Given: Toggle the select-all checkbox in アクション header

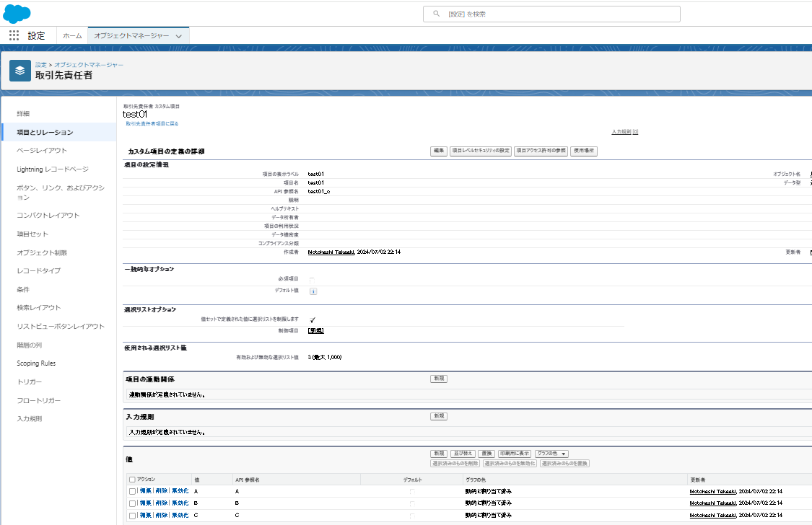Looking at the screenshot, I should pos(132,480).
